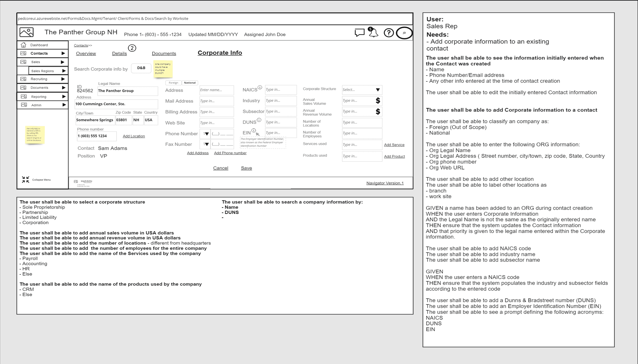Click the Save link
The width and height of the screenshot is (638, 364).
coord(246,168)
